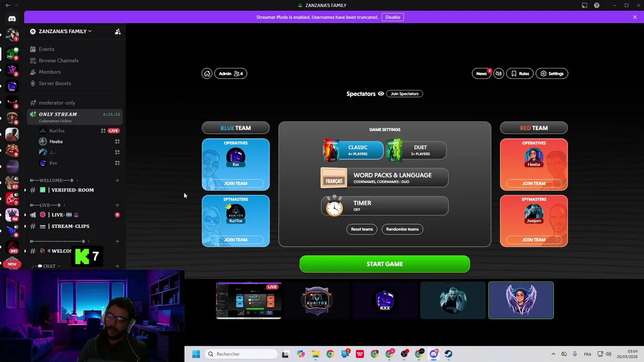The height and width of the screenshot is (362, 644).
Task: Open the VERIFIED-ROOM channel
Action: pos(73,190)
